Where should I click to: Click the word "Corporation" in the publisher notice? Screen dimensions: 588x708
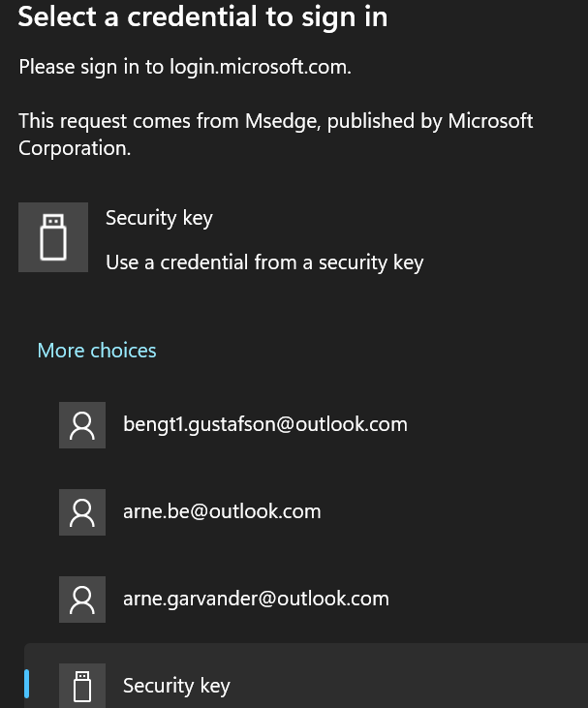click(75, 149)
